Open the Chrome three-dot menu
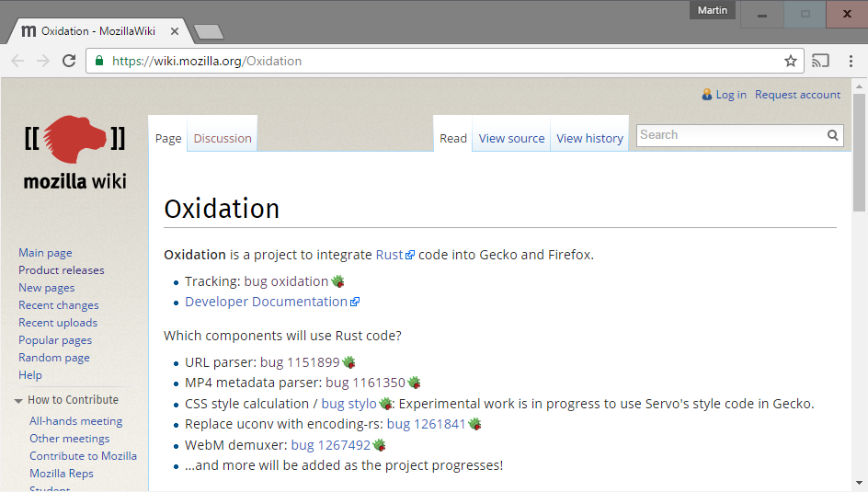The image size is (868, 492). pos(851,62)
